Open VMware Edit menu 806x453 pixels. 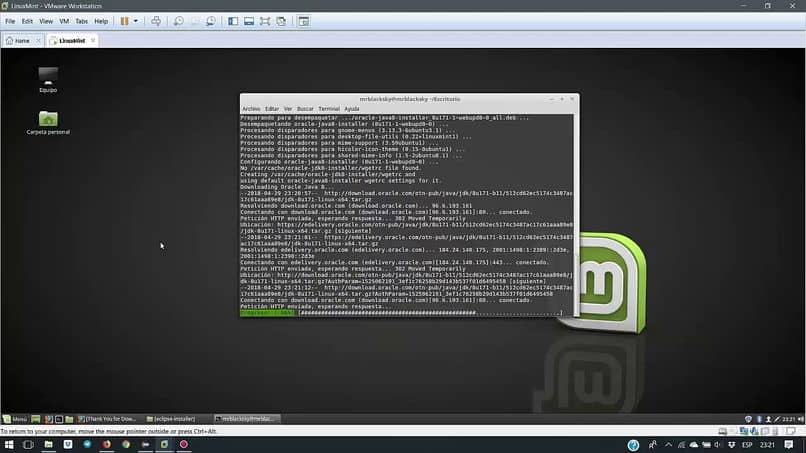click(27, 21)
